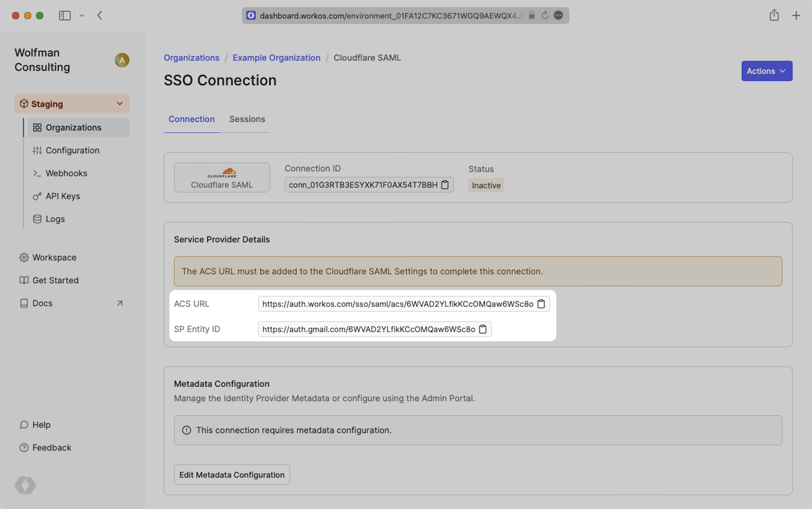Click the user avatar icon

122,60
